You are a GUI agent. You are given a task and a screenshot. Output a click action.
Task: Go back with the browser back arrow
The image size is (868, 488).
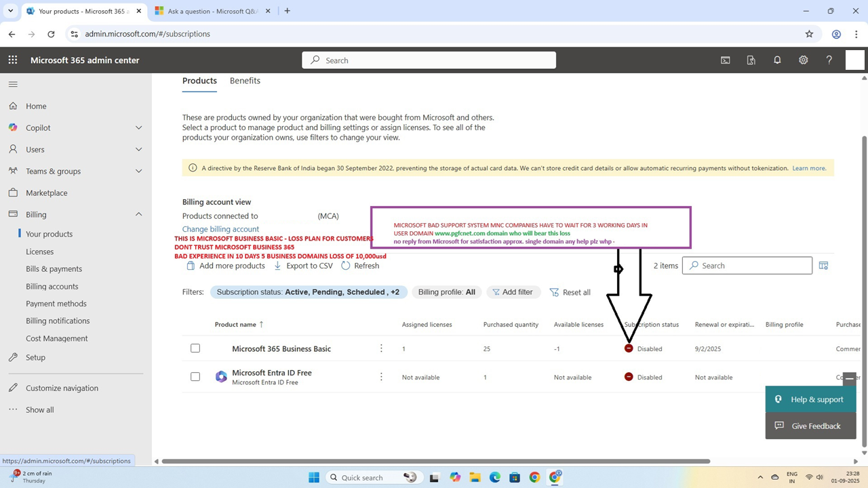[x=12, y=34]
